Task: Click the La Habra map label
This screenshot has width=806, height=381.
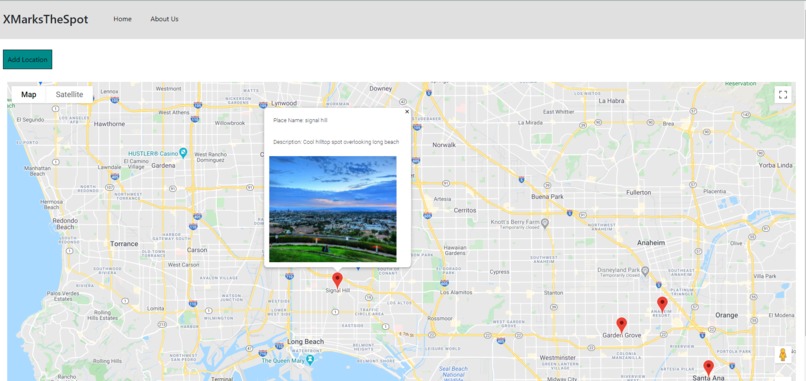Action: tap(612, 101)
